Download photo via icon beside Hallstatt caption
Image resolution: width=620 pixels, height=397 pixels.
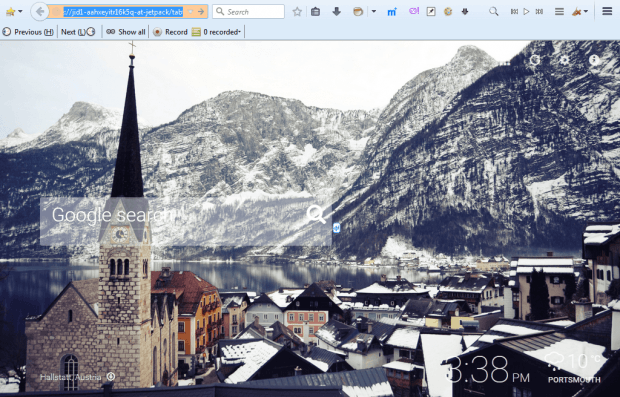(111, 376)
